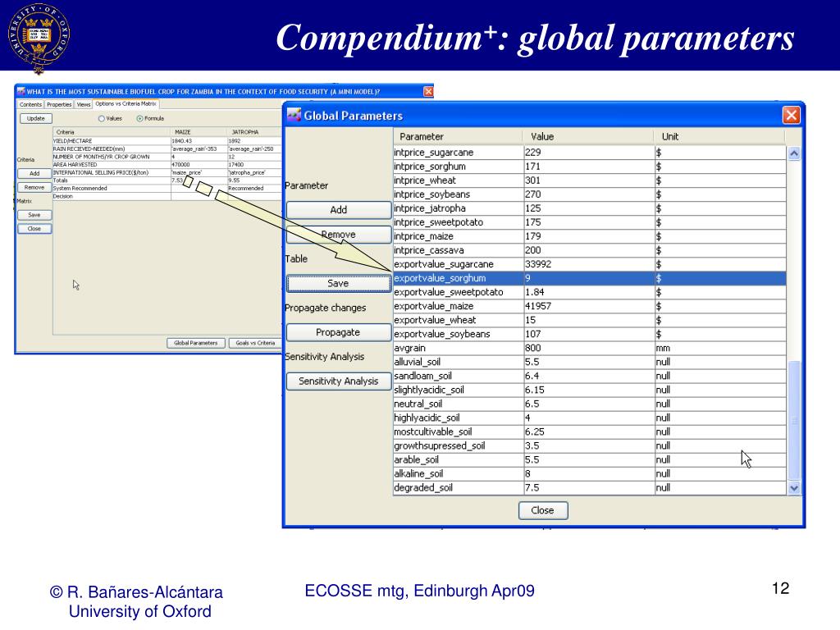The image size is (840, 630).
Task: Select the Values radio button
Action: [101, 118]
